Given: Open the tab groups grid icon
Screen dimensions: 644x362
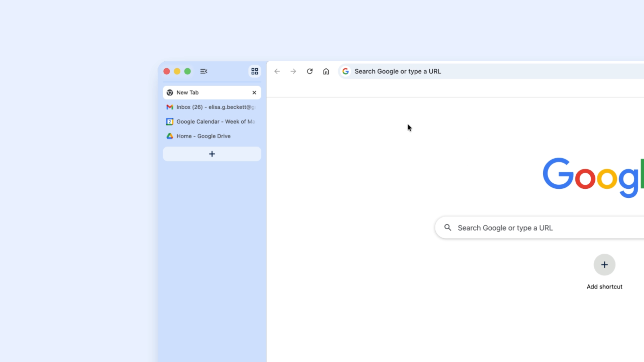Looking at the screenshot, I should tap(255, 71).
